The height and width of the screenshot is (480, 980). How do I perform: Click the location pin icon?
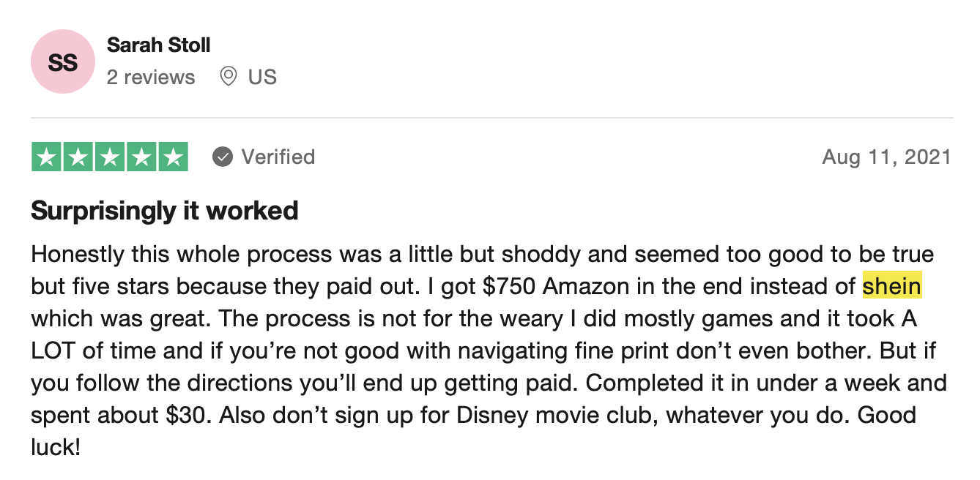click(229, 76)
